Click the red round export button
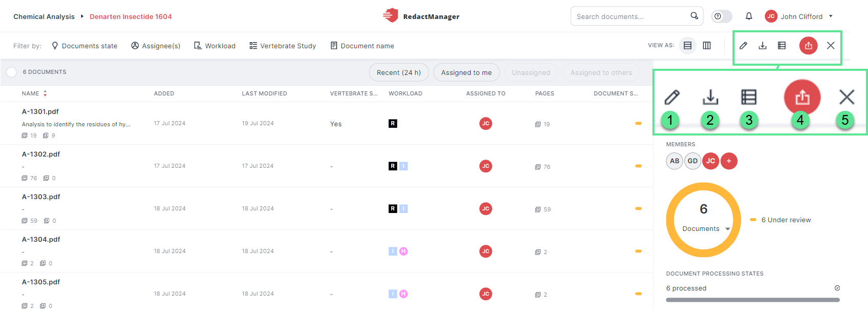The image size is (868, 310). pos(808,46)
